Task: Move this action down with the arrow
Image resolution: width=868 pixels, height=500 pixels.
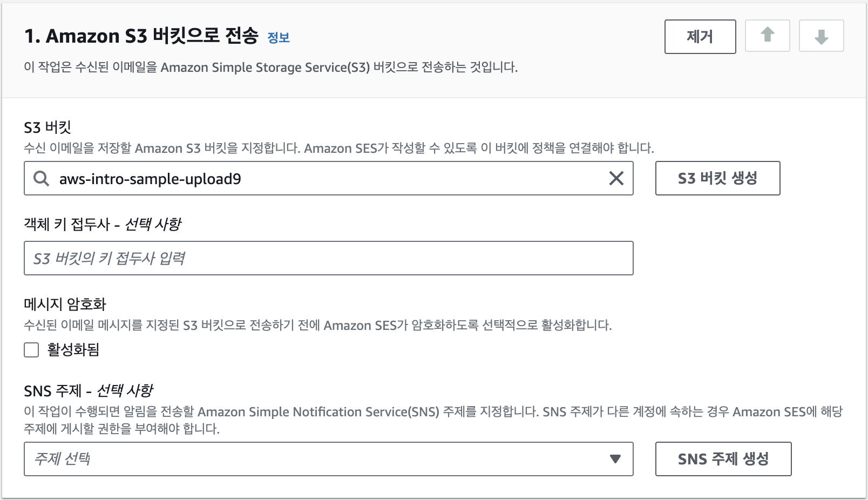Action: [x=821, y=36]
